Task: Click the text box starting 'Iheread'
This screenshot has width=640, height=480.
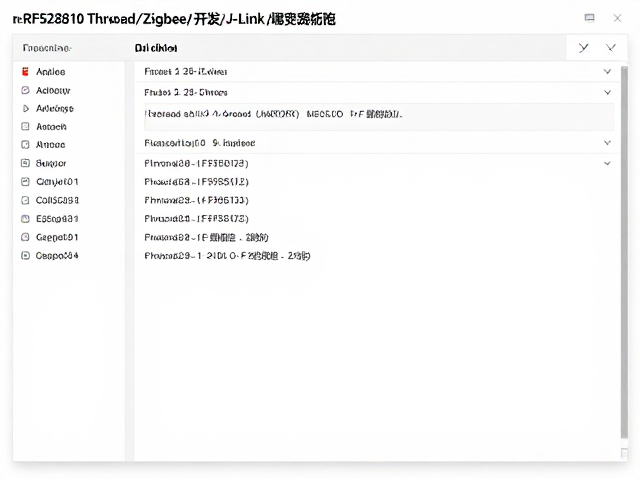Action: pos(379,117)
